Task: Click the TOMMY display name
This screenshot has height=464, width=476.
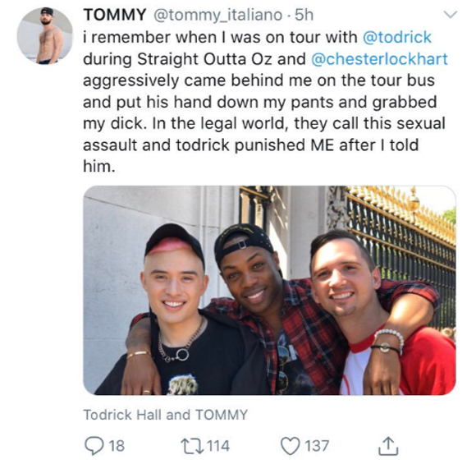Action: (114, 15)
